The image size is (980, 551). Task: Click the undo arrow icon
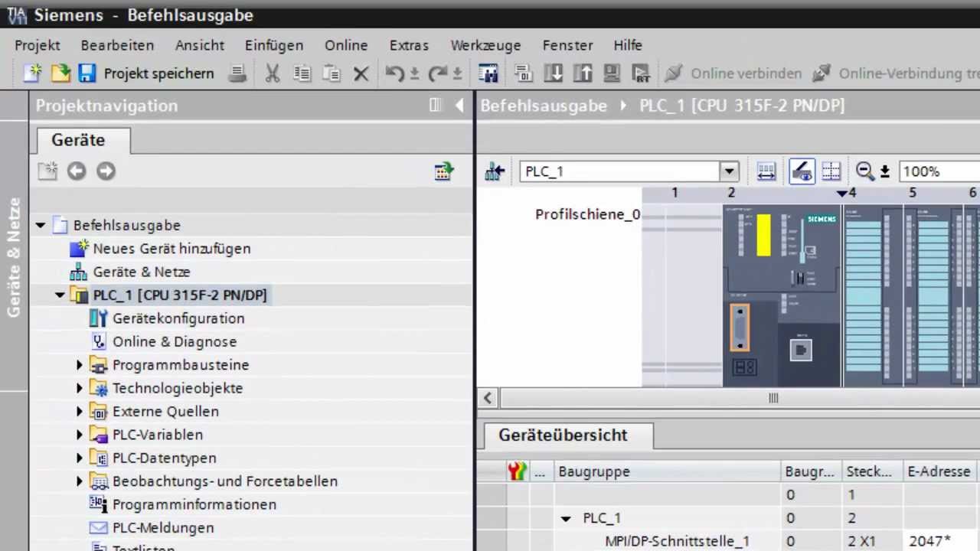[395, 73]
